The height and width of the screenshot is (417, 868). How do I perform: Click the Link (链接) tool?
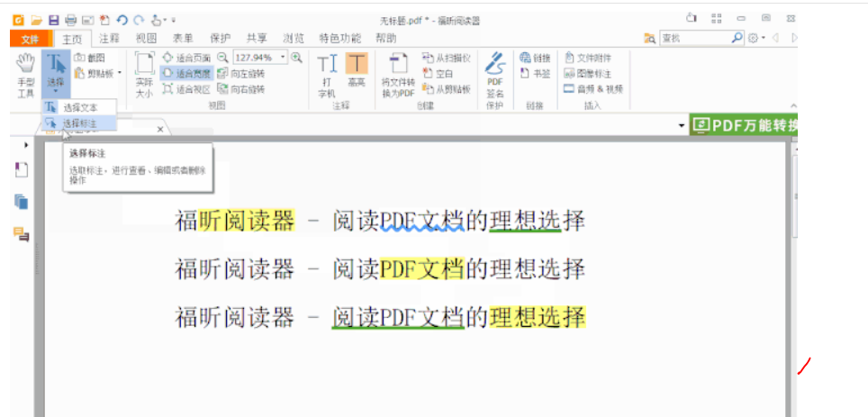(536, 58)
